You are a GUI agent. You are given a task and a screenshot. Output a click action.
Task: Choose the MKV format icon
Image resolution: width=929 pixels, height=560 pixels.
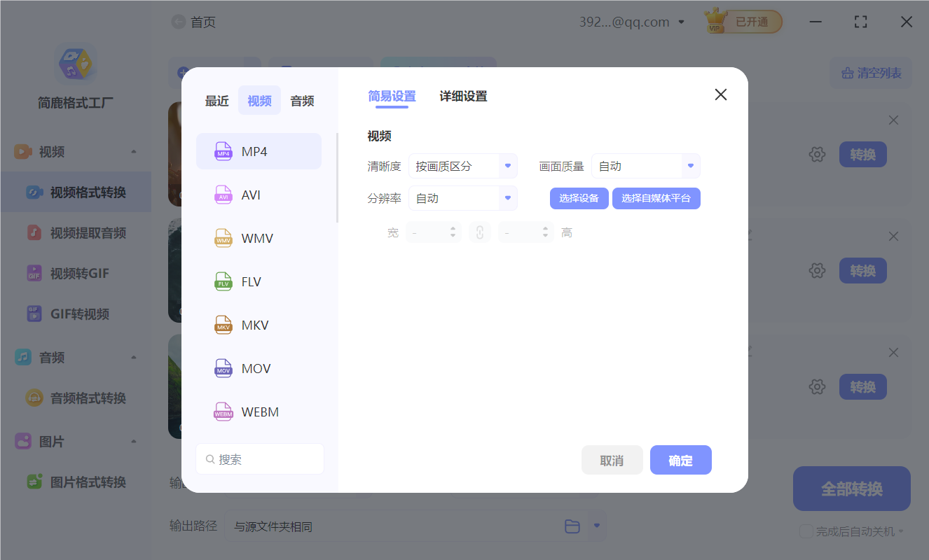(223, 325)
